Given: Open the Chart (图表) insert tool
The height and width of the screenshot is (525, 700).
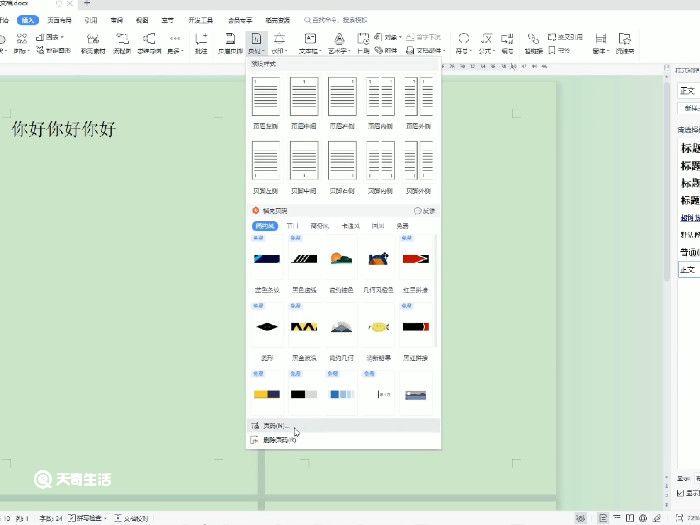Looking at the screenshot, I should pyautogui.click(x=50, y=37).
